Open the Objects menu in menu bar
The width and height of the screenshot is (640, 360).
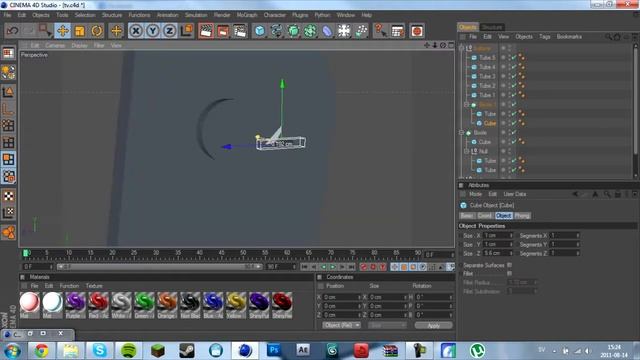41,15
